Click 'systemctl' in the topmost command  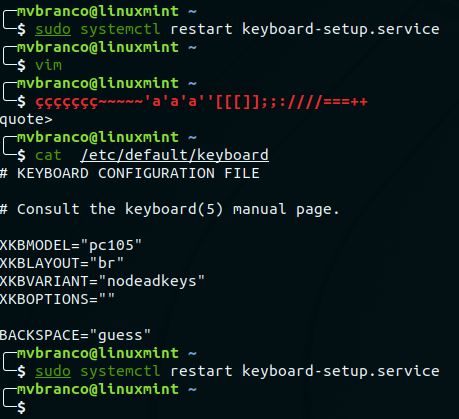click(x=120, y=29)
